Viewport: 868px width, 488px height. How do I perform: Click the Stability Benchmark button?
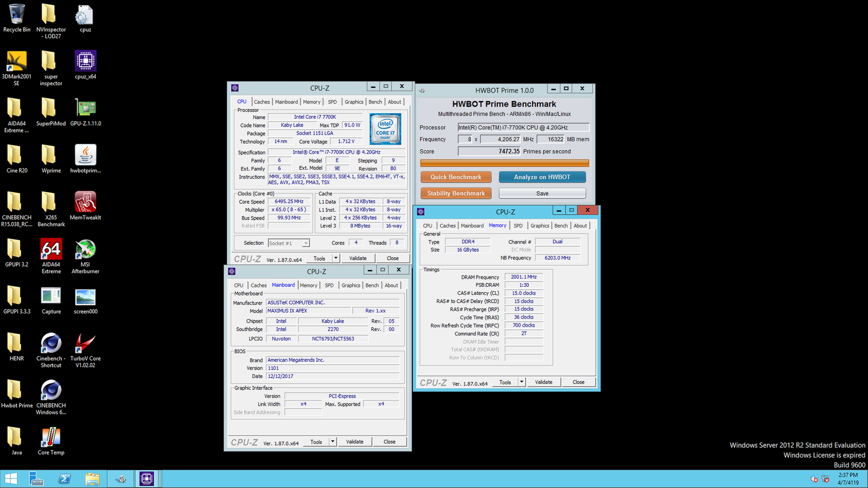click(x=456, y=193)
